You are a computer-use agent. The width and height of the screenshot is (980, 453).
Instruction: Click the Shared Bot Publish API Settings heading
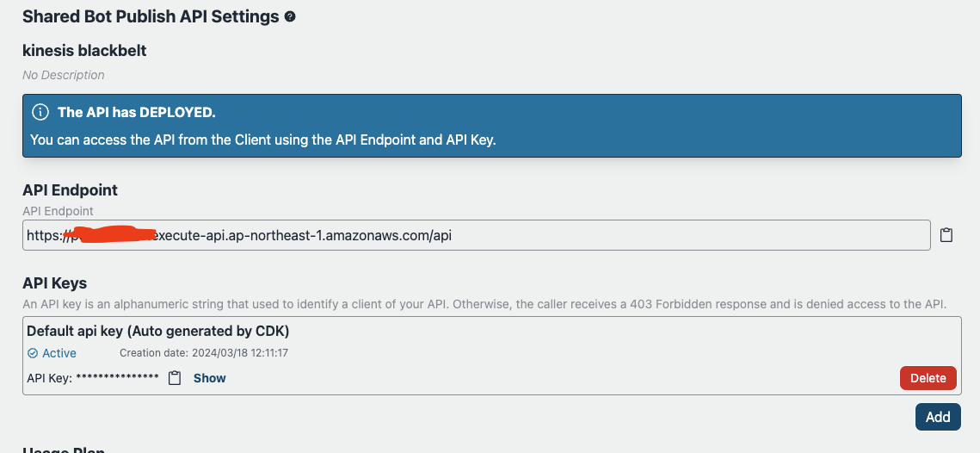coord(151,16)
